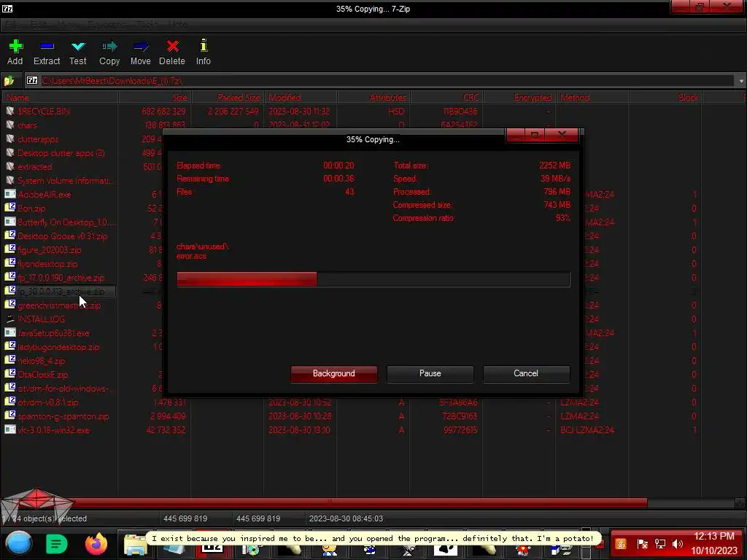This screenshot has width=747, height=560.
Task: Cancel the copying operation
Action: pos(526,374)
